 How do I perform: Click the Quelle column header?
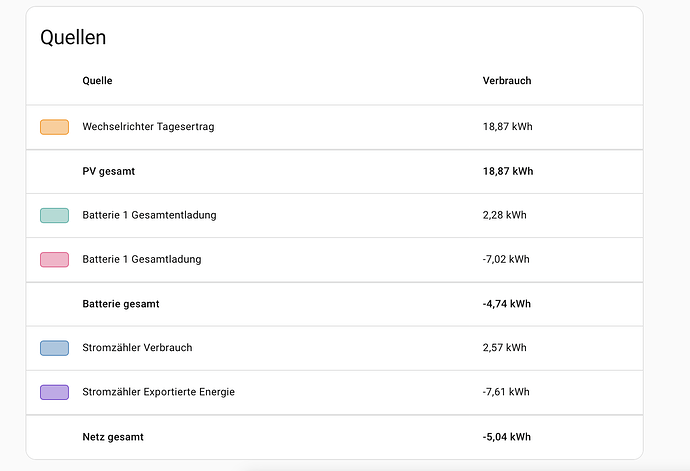[97, 81]
